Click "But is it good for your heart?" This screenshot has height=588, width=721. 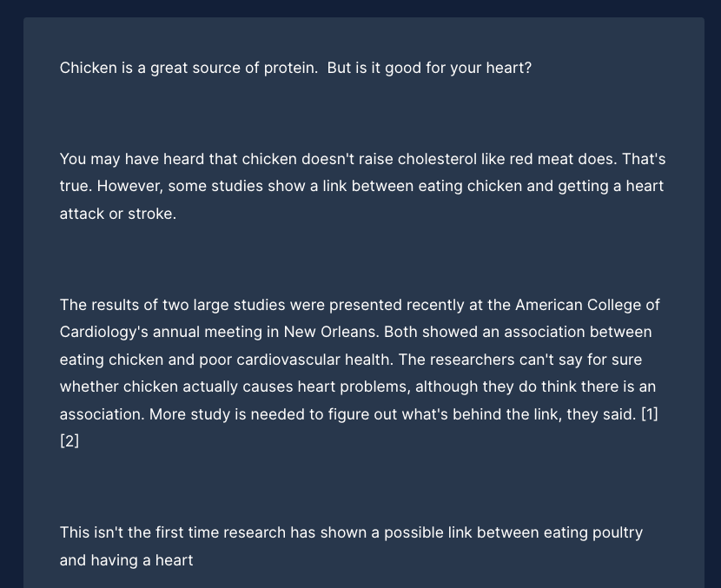429,68
